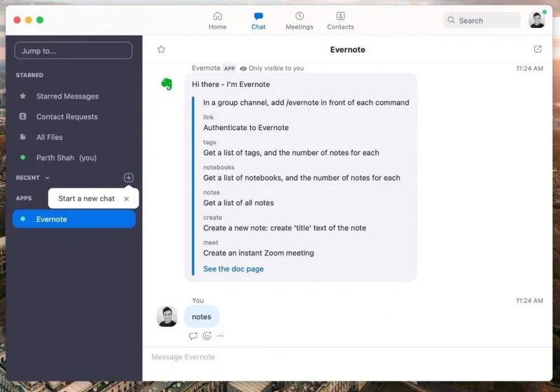Image resolution: width=560 pixels, height=392 pixels.
Task: Pop out the Evernote chat window
Action: coord(538,49)
